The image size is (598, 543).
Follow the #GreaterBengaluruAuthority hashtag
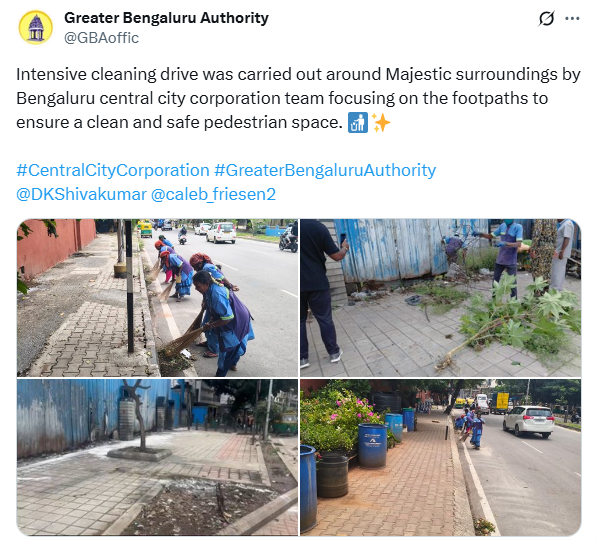325,170
